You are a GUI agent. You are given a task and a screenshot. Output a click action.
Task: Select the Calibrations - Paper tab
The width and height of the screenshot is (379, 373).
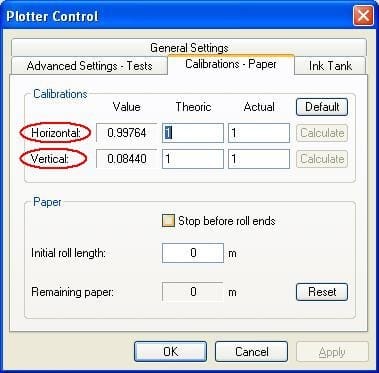pyautogui.click(x=231, y=64)
